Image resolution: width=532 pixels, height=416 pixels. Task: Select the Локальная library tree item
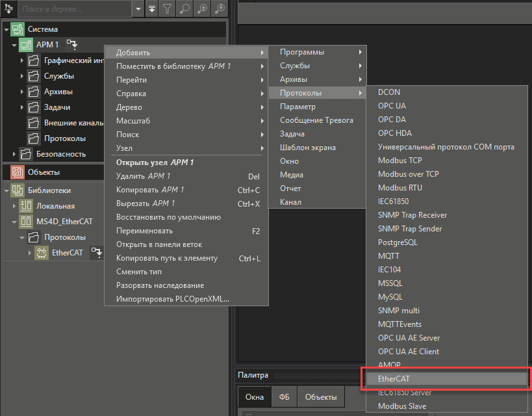(55, 206)
